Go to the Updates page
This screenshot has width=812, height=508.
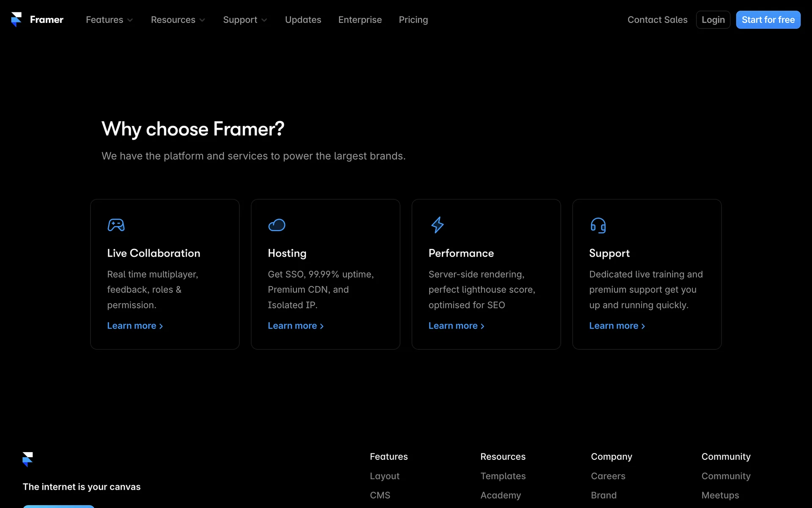(303, 20)
